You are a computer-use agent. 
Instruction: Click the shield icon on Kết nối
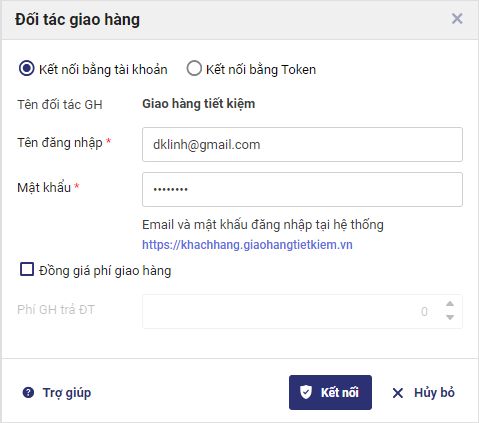click(305, 392)
